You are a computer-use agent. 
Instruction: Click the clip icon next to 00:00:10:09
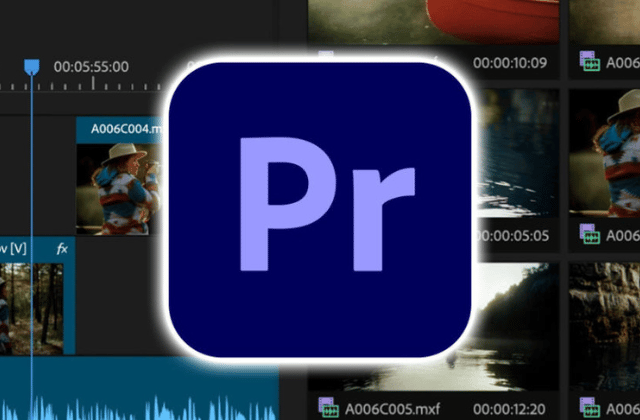[590, 61]
